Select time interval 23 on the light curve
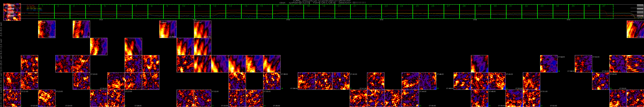Screen dimensions: 644x107 coord(389,12)
